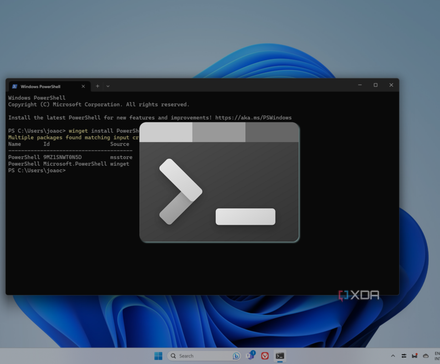440x364 pixels.
Task: Minimize the Terminal window
Action: click(360, 85)
